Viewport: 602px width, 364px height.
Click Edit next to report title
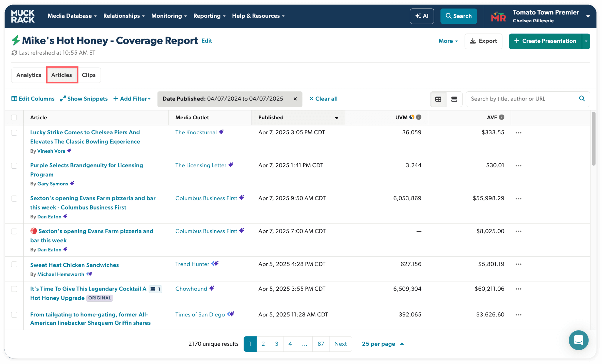(207, 41)
